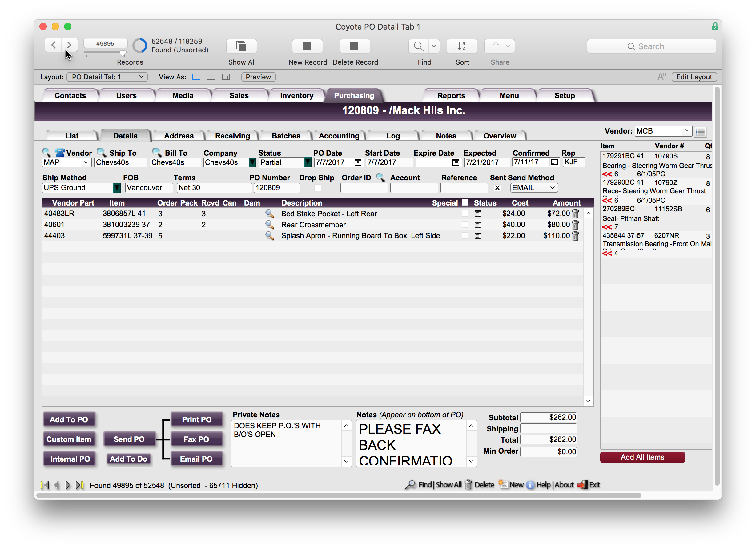Click the vendor list icon beside MCB
The image size is (756, 549).
pyautogui.click(x=700, y=132)
